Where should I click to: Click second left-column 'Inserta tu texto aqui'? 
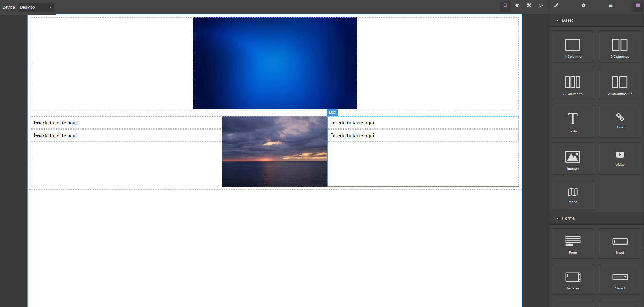55,136
